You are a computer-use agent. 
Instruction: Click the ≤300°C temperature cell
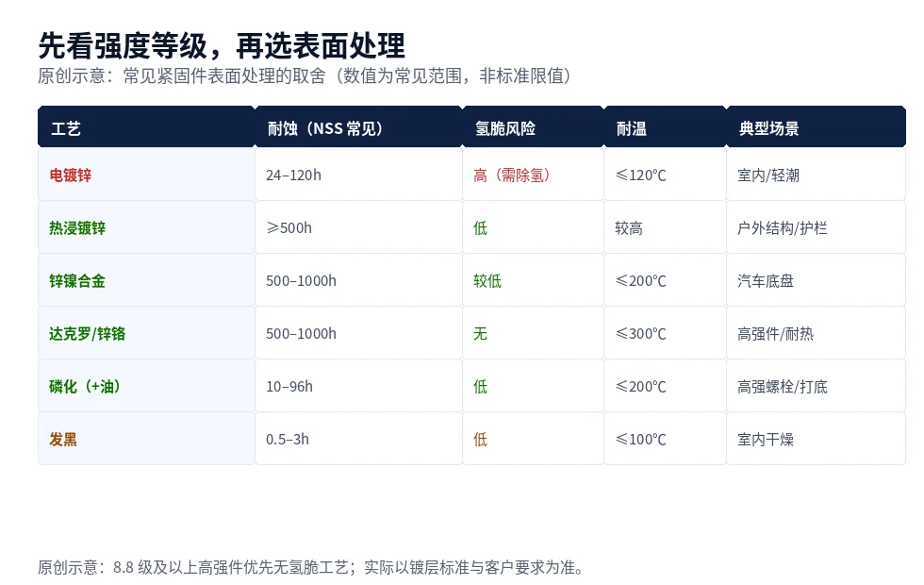[x=666, y=333]
